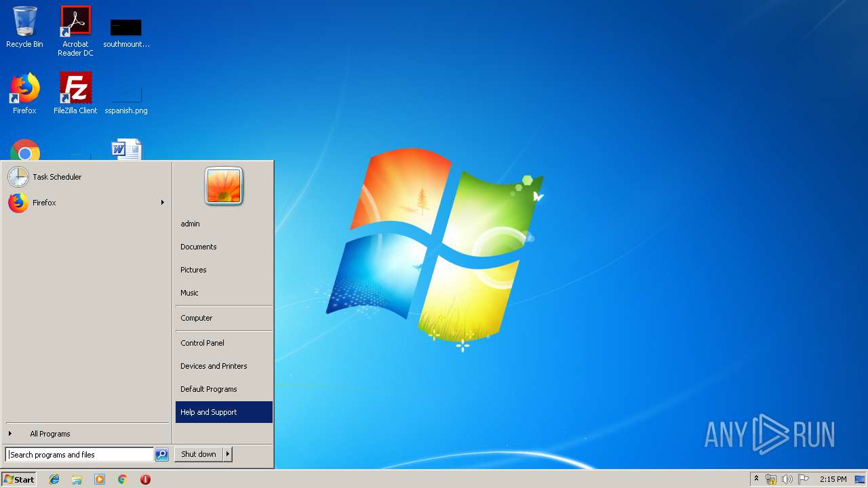The height and width of the screenshot is (488, 868).
Task: Open Default Programs
Action: 224,389
